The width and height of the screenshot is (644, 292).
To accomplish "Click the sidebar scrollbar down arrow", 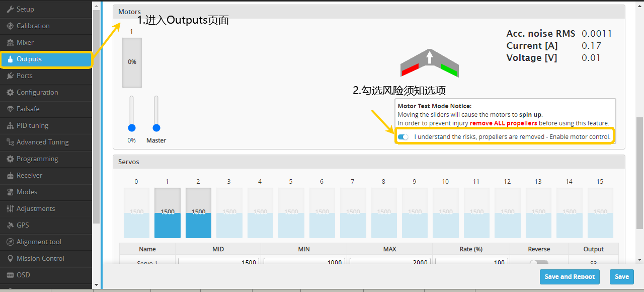I will coord(97,285).
